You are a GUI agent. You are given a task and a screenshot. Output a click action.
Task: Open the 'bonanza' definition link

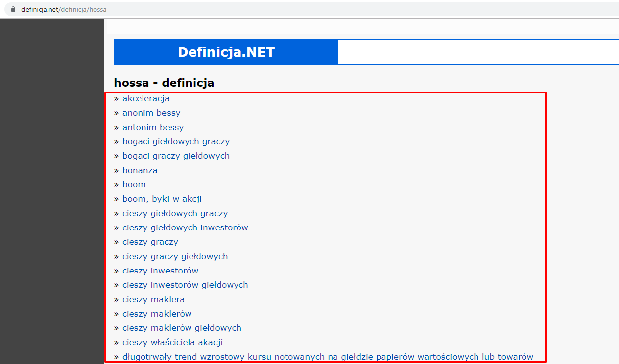coord(140,170)
